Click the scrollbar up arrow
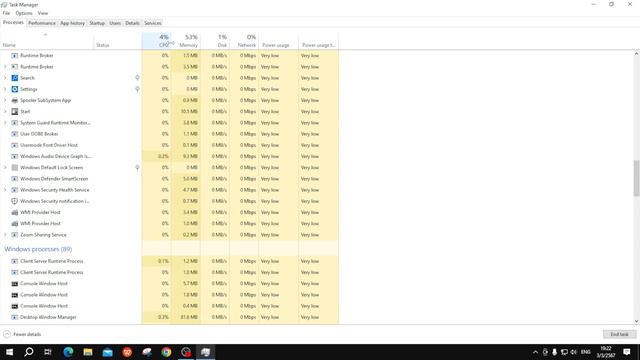Viewport: 640px width, 360px height. click(636, 54)
